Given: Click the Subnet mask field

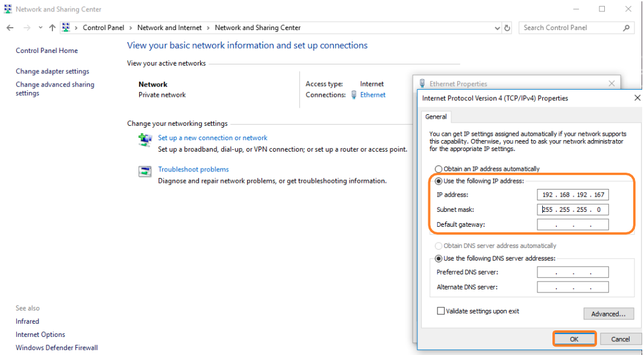Looking at the screenshot, I should coord(573,210).
